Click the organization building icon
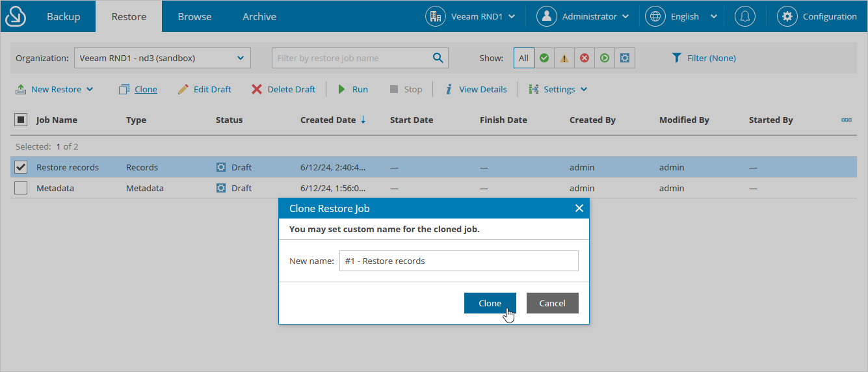868x372 pixels. [x=436, y=16]
